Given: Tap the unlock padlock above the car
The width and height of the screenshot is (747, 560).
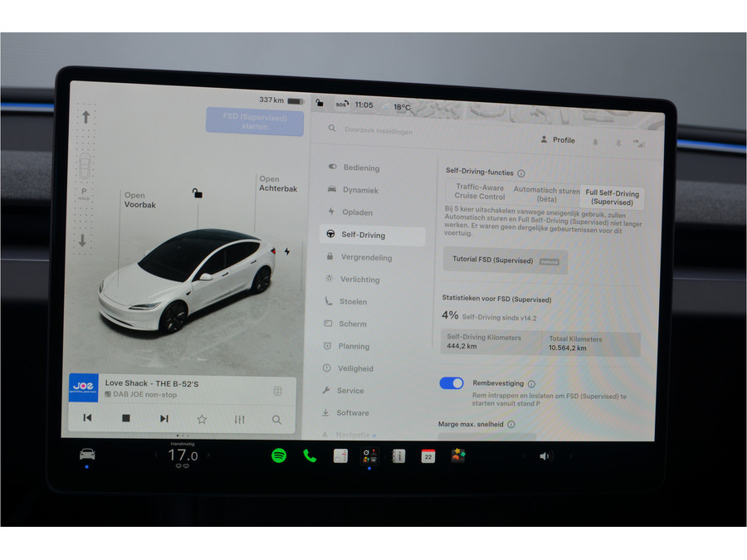Looking at the screenshot, I should (x=198, y=192).
